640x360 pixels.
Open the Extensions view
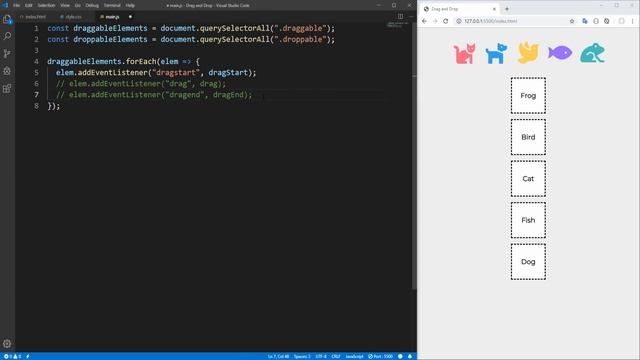[x=7, y=89]
